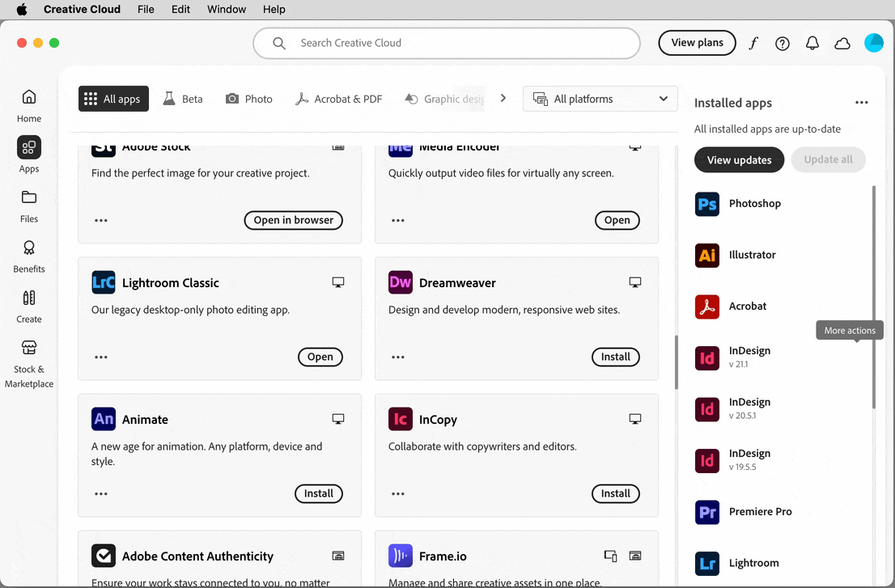Click the Search Creative Cloud field
The width and height of the screenshot is (895, 588).
(x=447, y=44)
